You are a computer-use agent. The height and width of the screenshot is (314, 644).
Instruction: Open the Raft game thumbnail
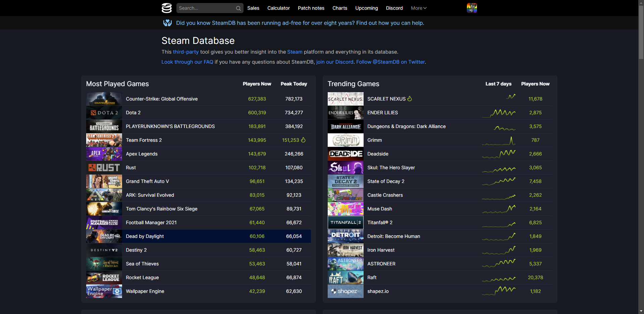tap(345, 277)
